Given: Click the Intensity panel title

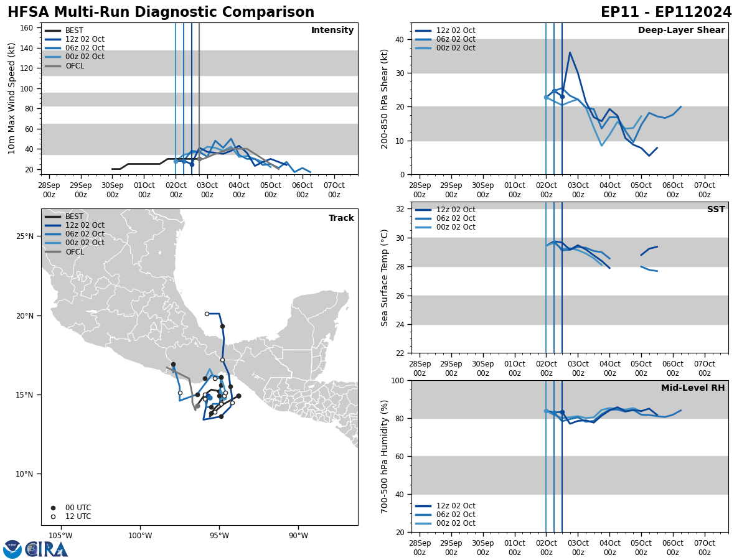Looking at the screenshot, I should (332, 30).
